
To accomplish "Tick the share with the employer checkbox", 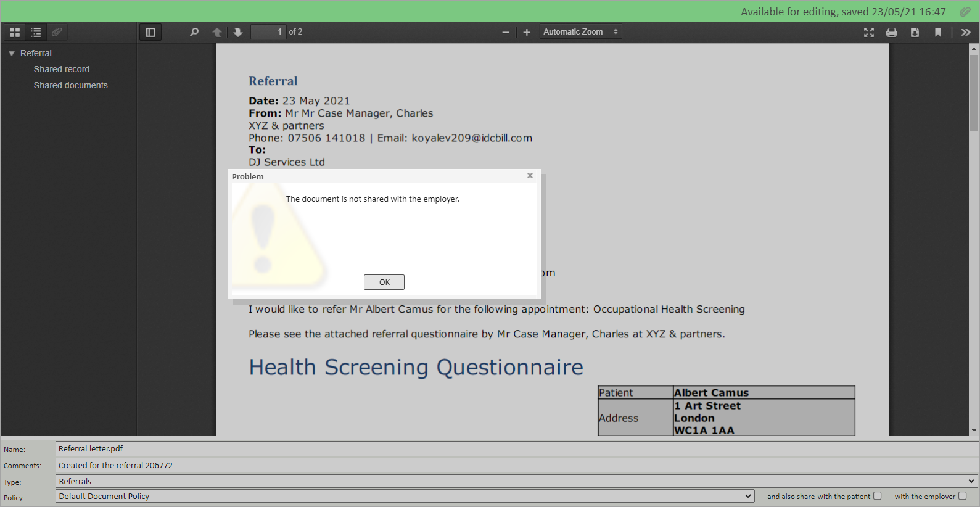I will click(962, 496).
